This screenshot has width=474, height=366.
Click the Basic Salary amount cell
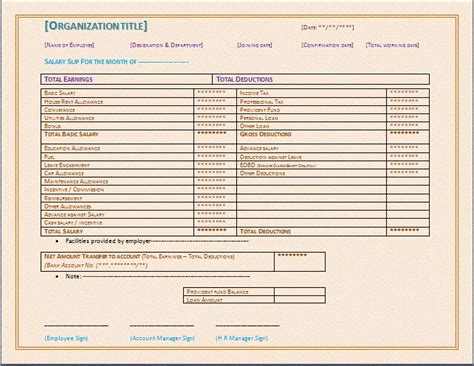215,93
